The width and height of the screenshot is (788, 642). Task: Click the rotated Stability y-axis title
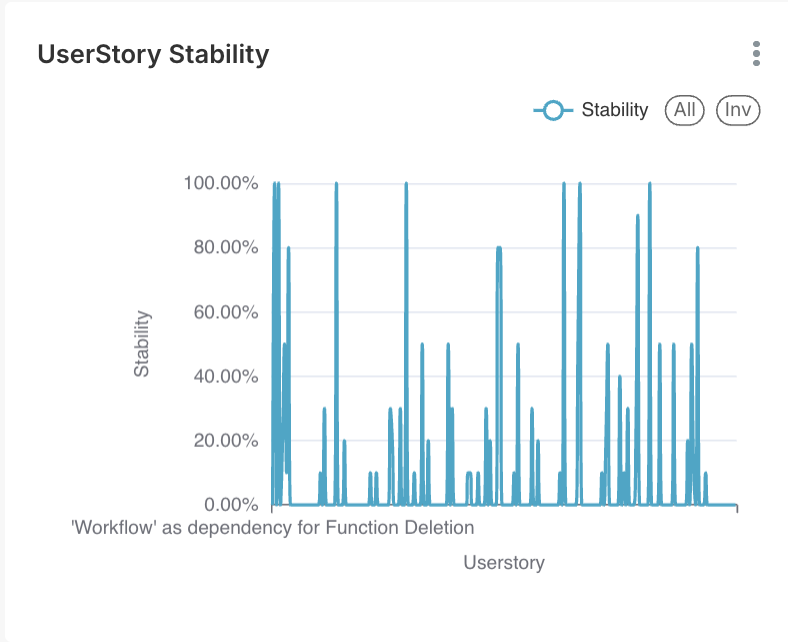point(142,344)
